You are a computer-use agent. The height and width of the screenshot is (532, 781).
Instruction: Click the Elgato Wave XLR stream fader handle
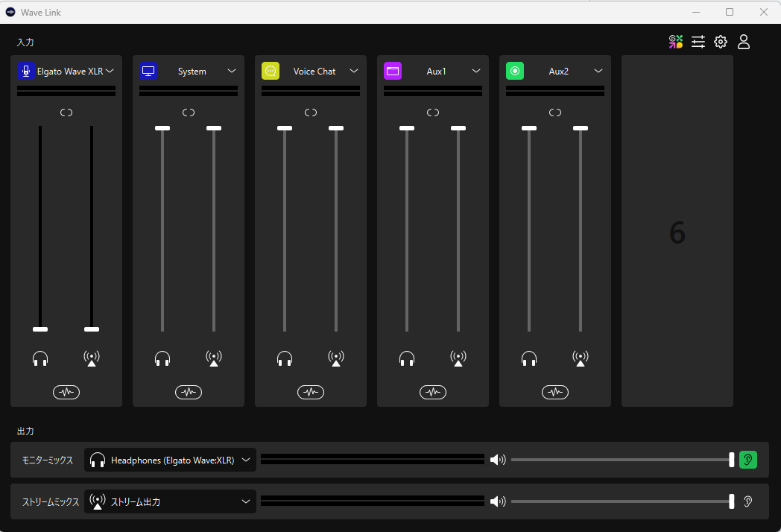pyautogui.click(x=92, y=329)
